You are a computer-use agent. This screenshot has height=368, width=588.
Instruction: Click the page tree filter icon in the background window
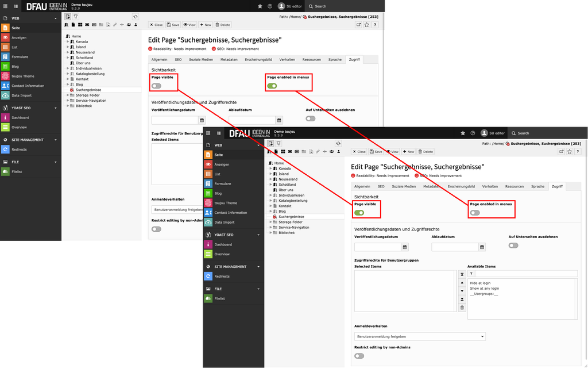pyautogui.click(x=75, y=17)
